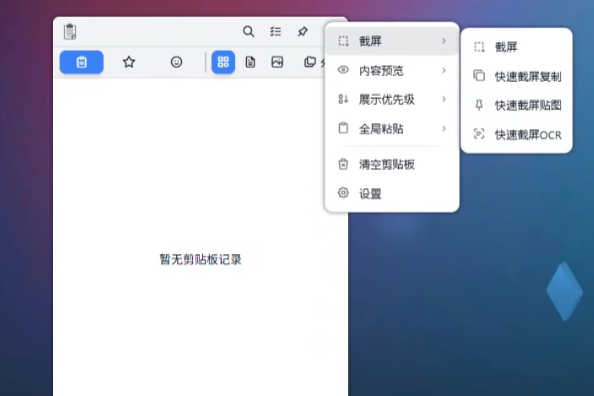Open the search magnifier icon
594x396 pixels.
click(x=249, y=31)
